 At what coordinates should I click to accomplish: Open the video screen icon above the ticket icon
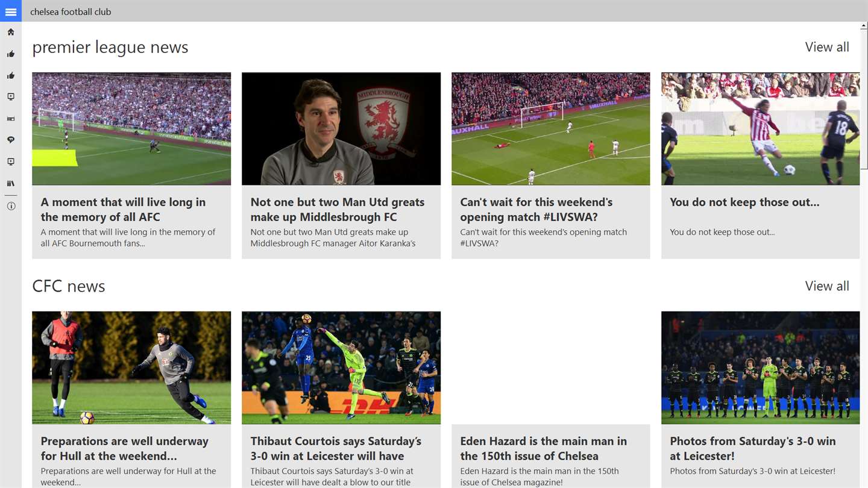coord(11,97)
